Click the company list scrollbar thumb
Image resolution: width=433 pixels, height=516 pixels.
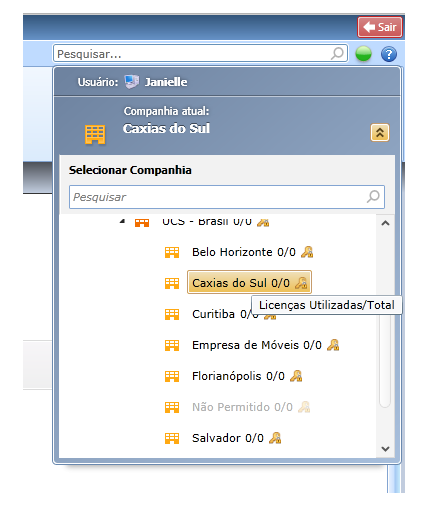(x=385, y=361)
